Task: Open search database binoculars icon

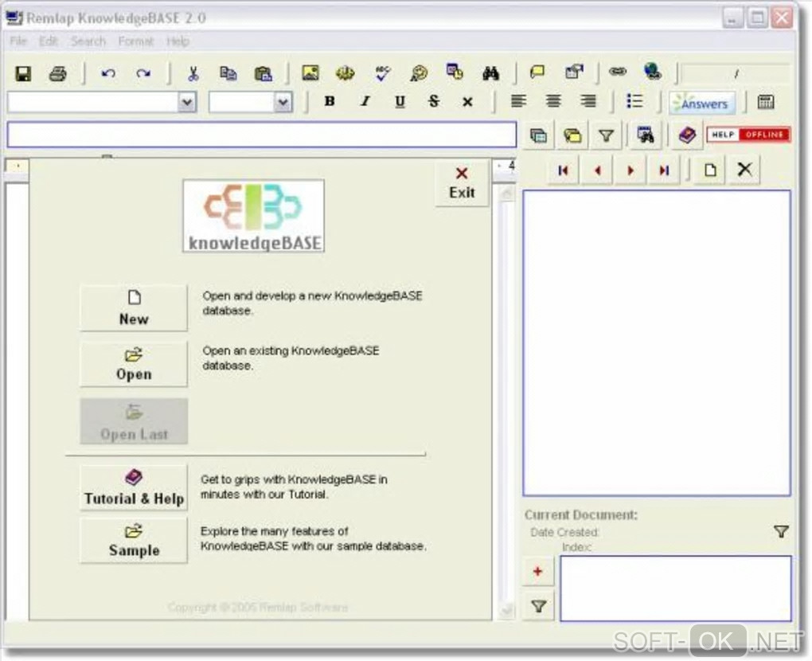Action: 646,135
